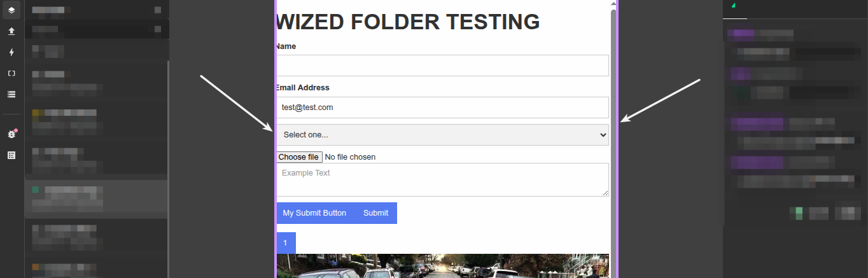
Task: Click into the Example Text textarea
Action: (442, 179)
